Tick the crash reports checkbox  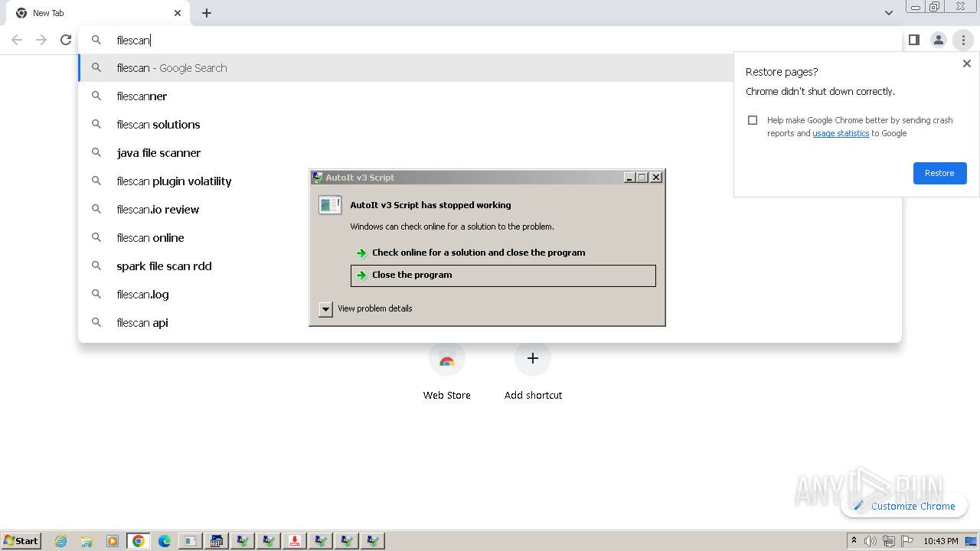click(753, 120)
